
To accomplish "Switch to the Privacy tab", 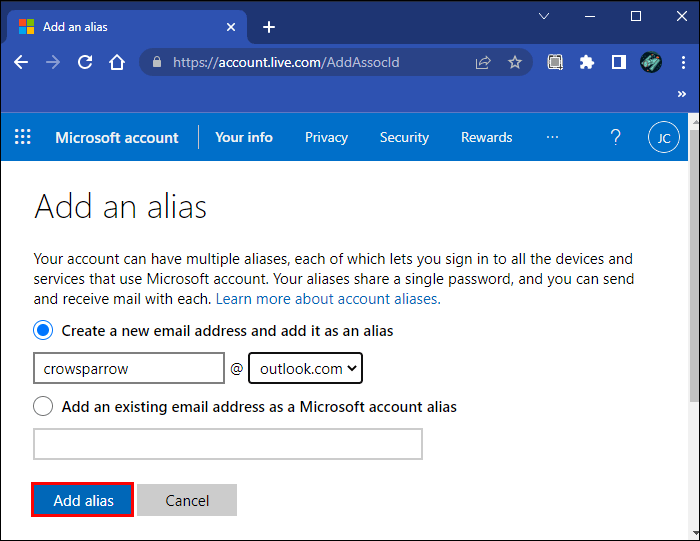I will click(326, 137).
